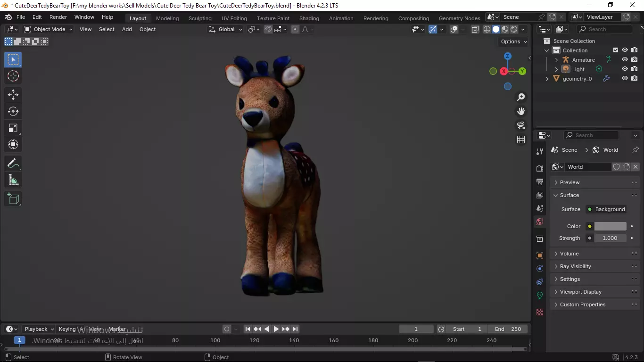Toggle snapping magnet
This screenshot has height=362, width=644.
[x=268, y=29]
